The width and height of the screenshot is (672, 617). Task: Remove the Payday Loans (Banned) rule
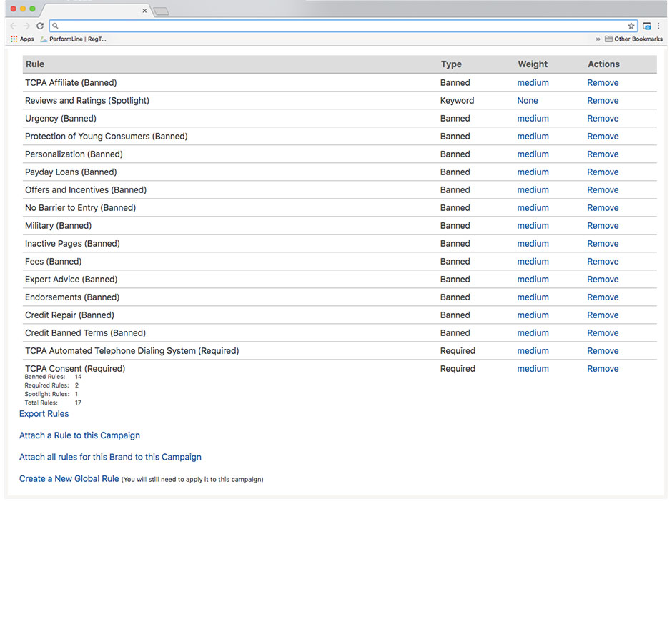click(x=603, y=172)
